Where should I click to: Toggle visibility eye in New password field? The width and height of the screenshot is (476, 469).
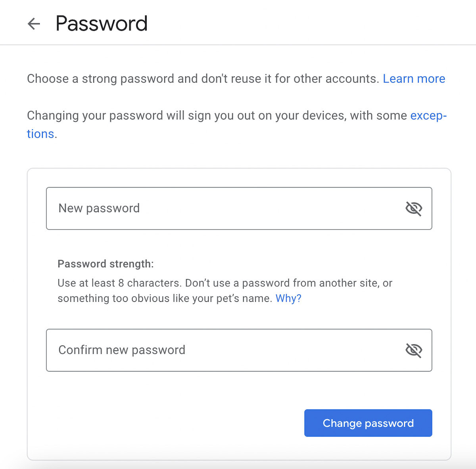tap(413, 208)
